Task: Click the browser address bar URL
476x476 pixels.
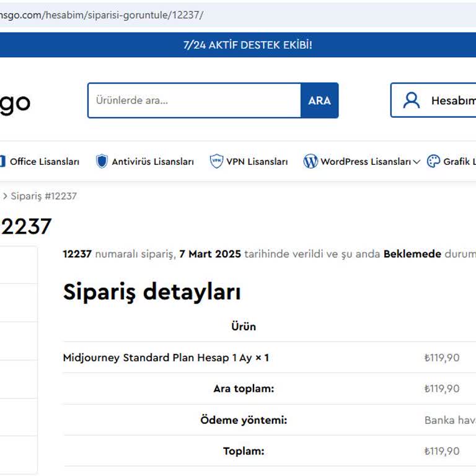Action: tap(102, 15)
